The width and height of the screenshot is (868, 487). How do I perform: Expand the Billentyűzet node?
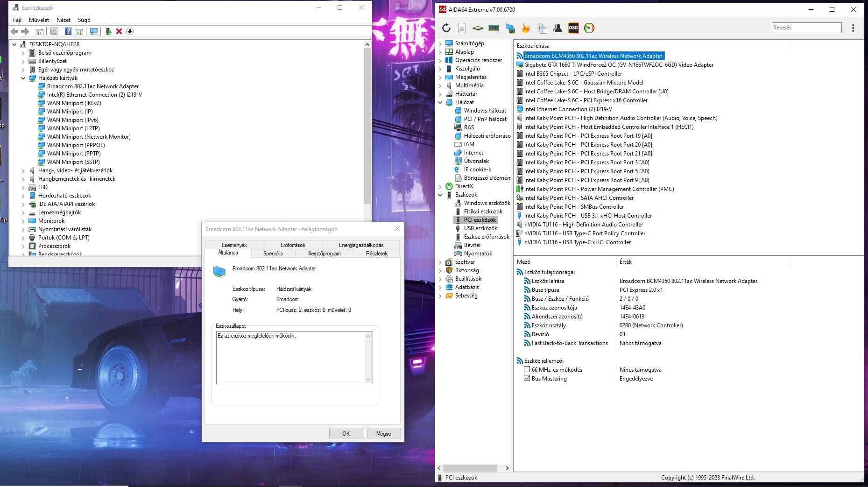pos(23,61)
